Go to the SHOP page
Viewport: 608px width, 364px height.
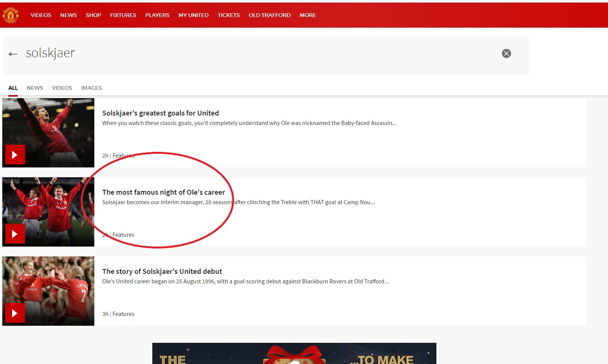(93, 15)
